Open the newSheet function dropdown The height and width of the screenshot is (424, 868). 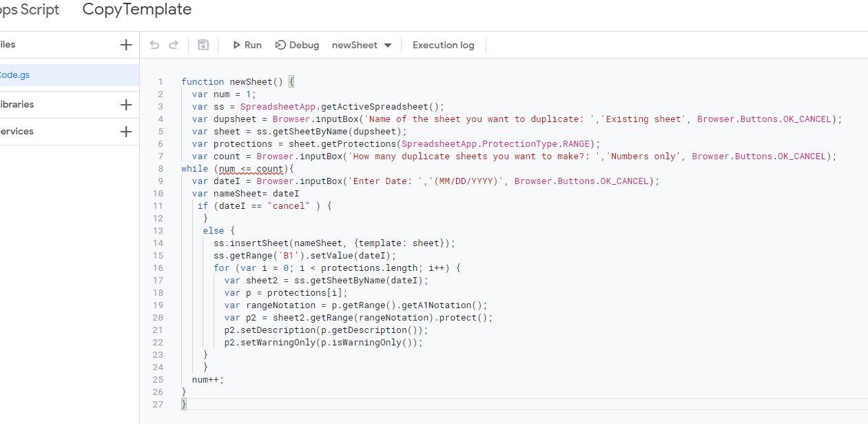pyautogui.click(x=362, y=45)
